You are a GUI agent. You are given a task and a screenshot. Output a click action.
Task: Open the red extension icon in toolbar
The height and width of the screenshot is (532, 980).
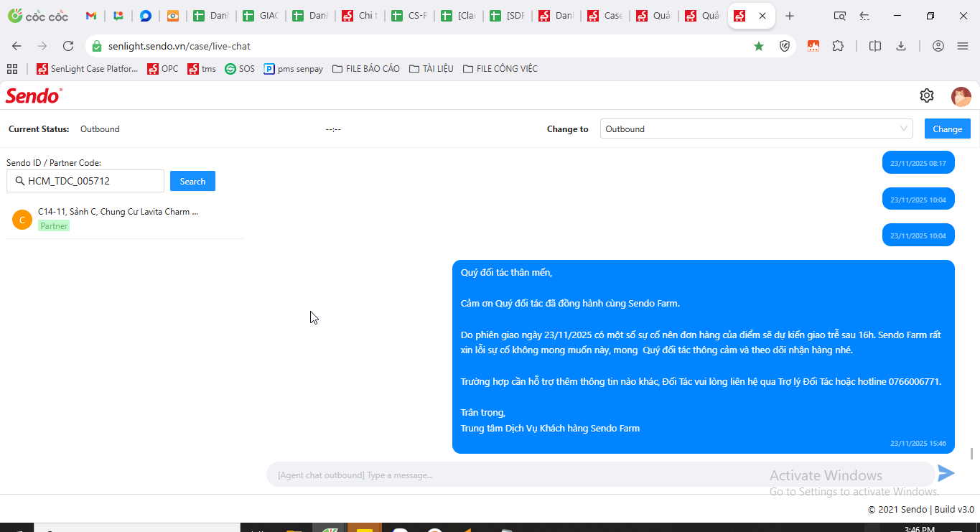point(813,46)
